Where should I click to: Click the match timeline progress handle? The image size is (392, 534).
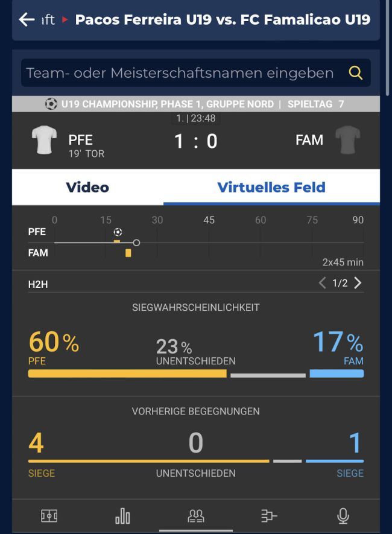[136, 243]
